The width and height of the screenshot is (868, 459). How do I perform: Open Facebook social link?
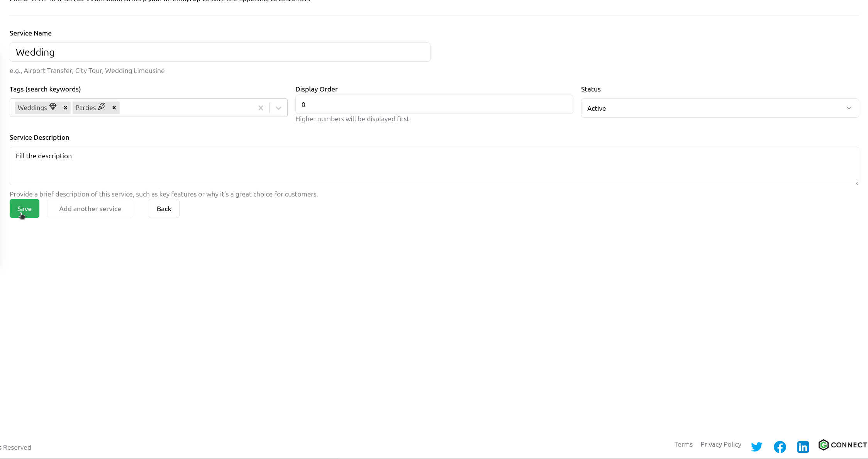coord(780,447)
